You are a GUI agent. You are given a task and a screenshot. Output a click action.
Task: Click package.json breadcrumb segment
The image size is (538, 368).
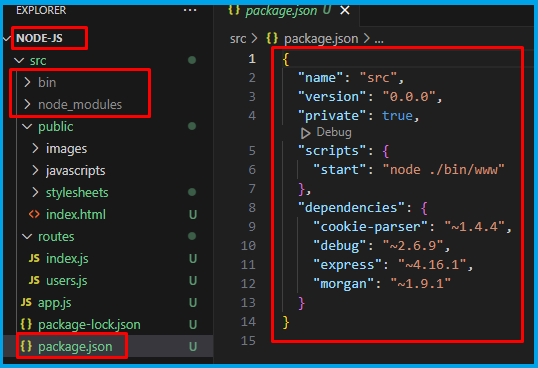[x=321, y=39]
